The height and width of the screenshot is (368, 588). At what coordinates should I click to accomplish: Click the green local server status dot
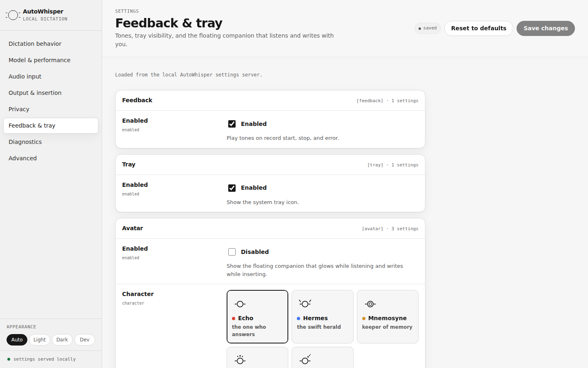coord(9,359)
